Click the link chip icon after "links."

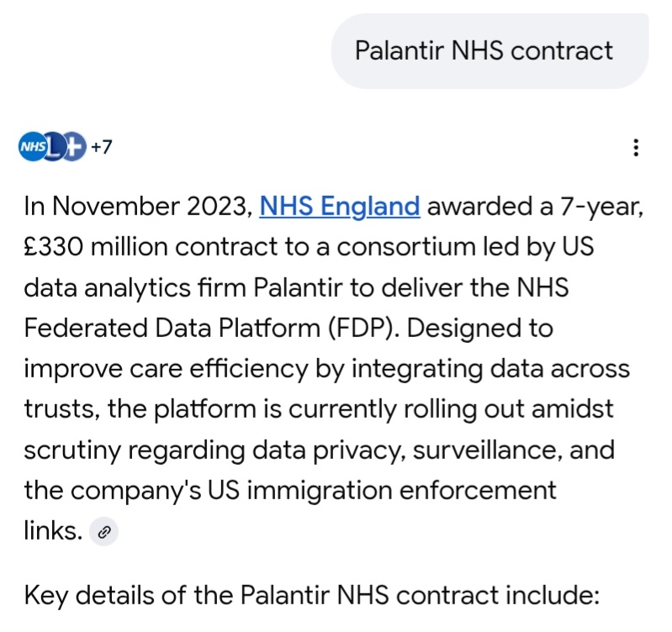(104, 531)
